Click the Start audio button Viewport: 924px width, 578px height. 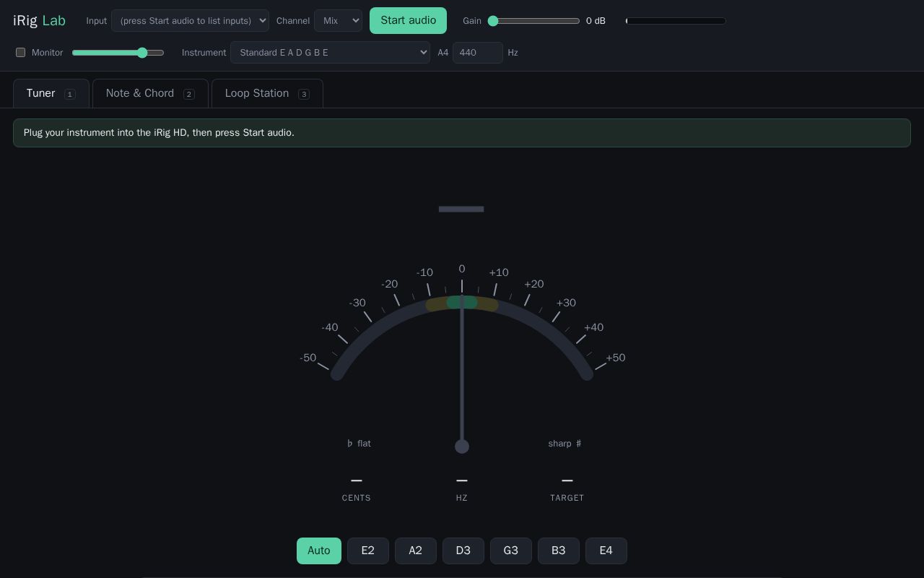[408, 20]
